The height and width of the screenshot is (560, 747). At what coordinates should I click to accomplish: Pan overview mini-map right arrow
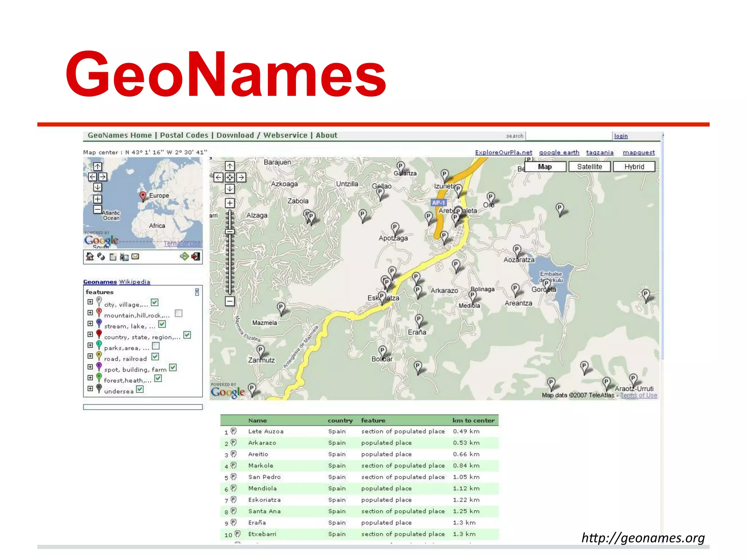[x=103, y=177]
